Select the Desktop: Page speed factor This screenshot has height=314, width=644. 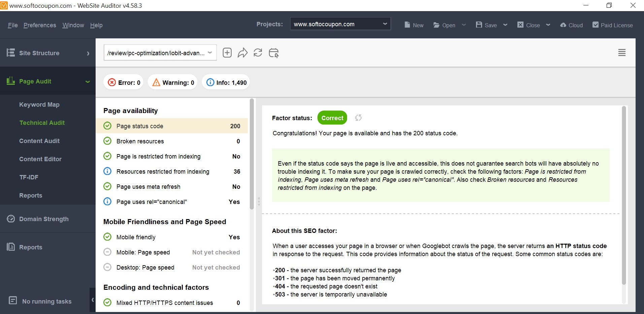[172, 267]
